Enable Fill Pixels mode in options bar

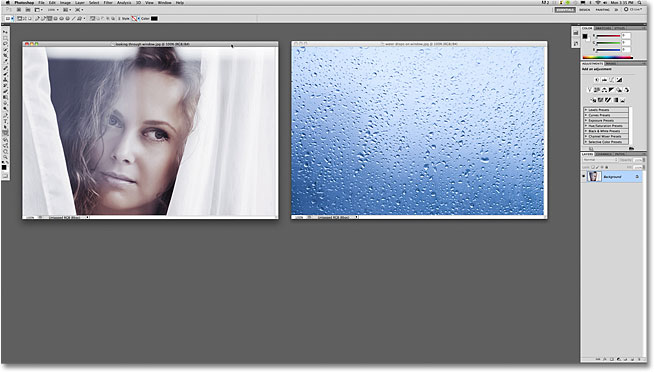pos(30,18)
